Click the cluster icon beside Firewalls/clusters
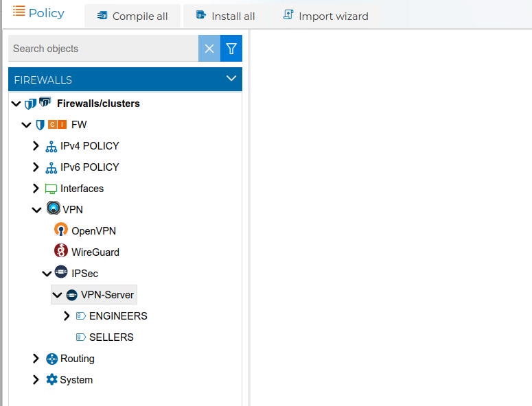Image resolution: width=532 pixels, height=406 pixels. click(x=45, y=101)
